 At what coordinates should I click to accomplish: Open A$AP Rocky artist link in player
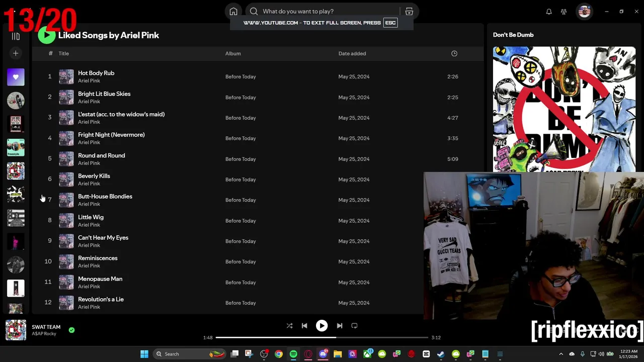tap(44, 334)
